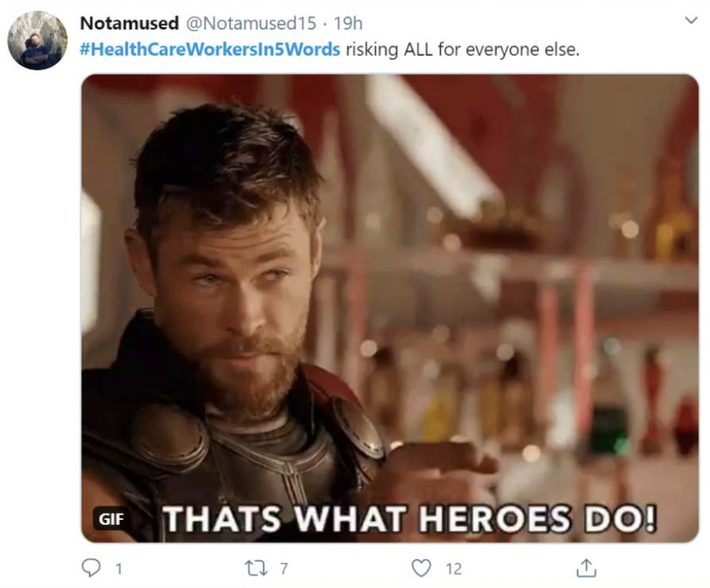This screenshot has height=588, width=710.
Task: Play the GIF by clicking its center
Action: tap(390, 308)
